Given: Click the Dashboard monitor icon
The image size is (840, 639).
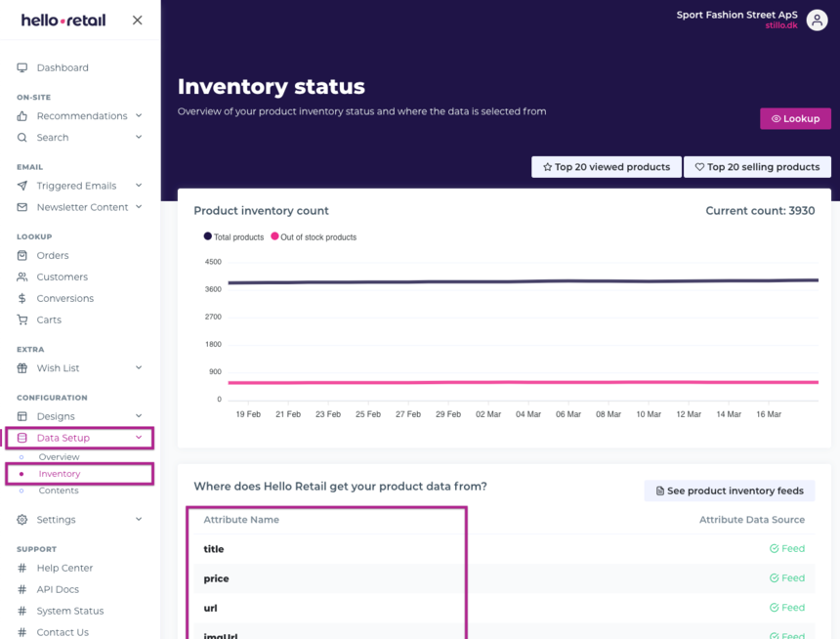Looking at the screenshot, I should (22, 67).
